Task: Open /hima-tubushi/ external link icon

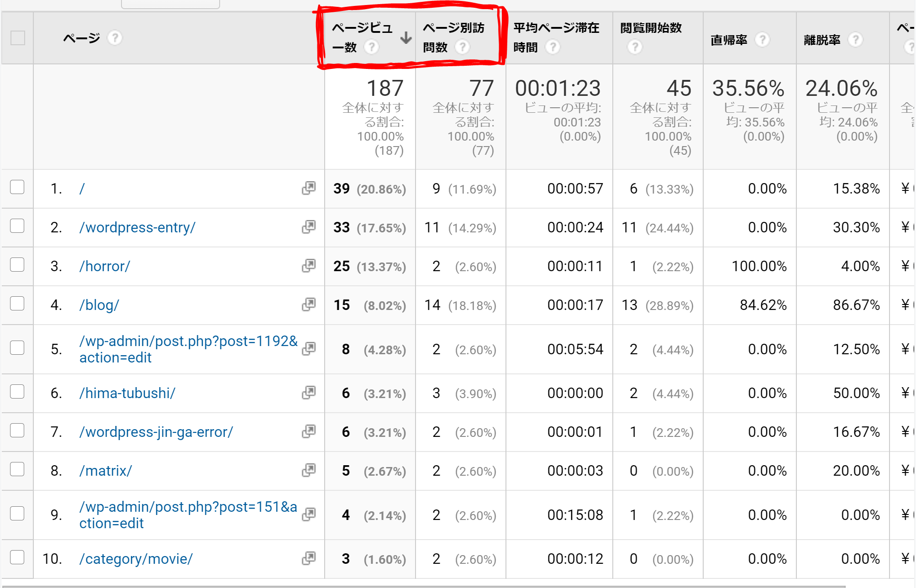Action: (x=309, y=393)
